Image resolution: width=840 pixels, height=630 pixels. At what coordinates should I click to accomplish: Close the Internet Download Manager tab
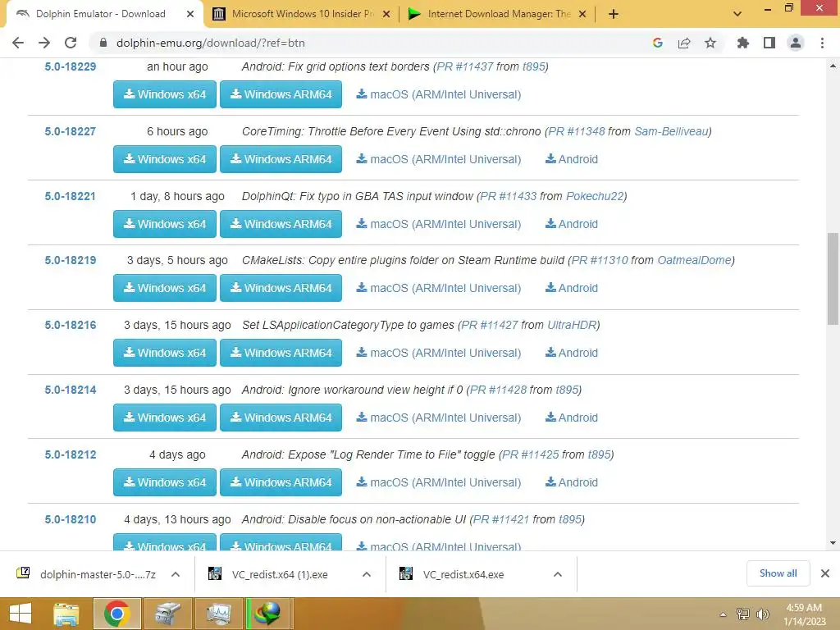pos(582,14)
